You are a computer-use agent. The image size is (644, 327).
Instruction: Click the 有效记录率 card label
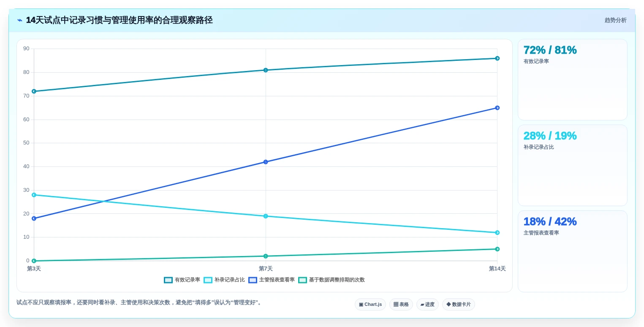[x=536, y=61]
